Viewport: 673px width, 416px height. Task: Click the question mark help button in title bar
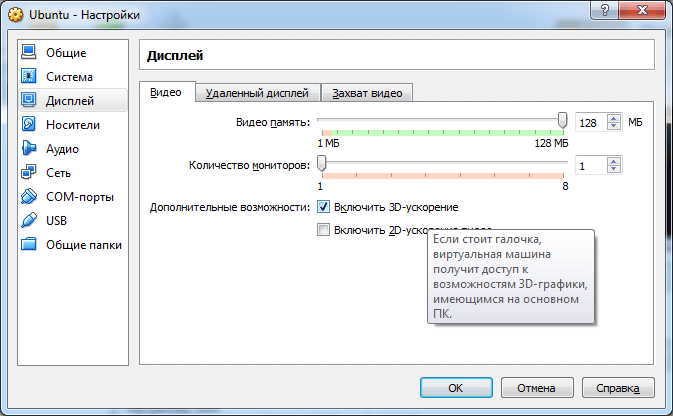(x=605, y=10)
